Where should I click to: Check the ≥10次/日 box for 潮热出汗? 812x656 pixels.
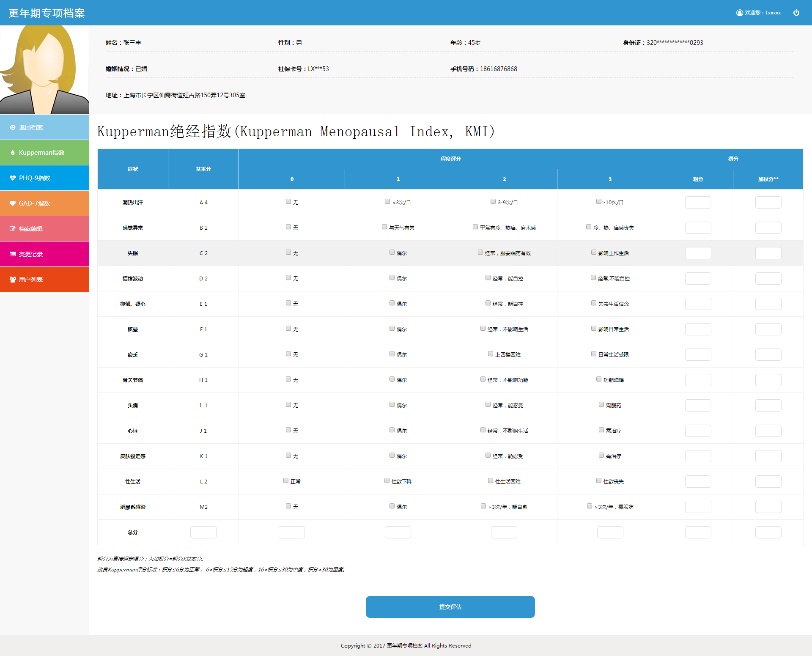click(598, 202)
